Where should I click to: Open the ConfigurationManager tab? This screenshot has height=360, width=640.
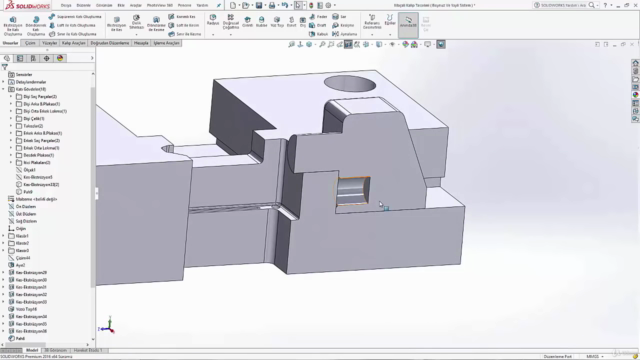coord(33,58)
